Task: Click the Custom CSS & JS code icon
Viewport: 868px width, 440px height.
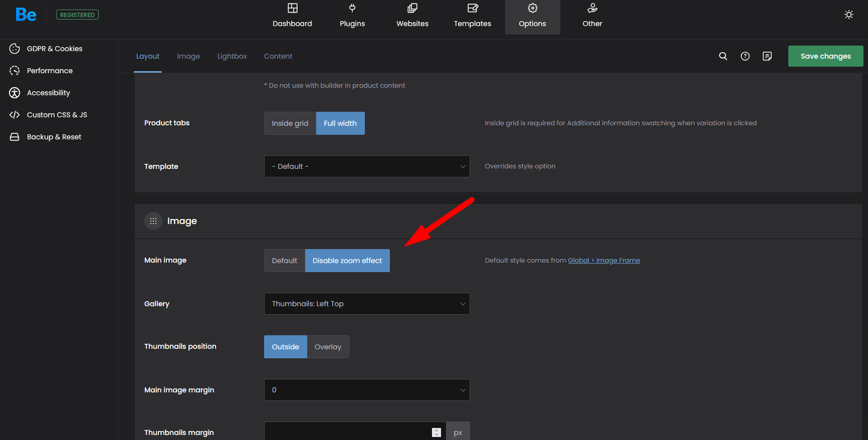Action: (x=15, y=115)
